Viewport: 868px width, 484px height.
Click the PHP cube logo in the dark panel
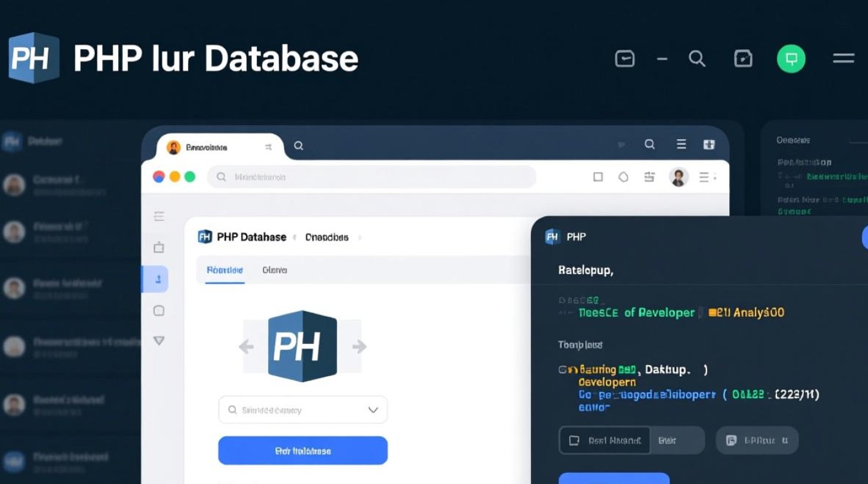pyautogui.click(x=552, y=237)
